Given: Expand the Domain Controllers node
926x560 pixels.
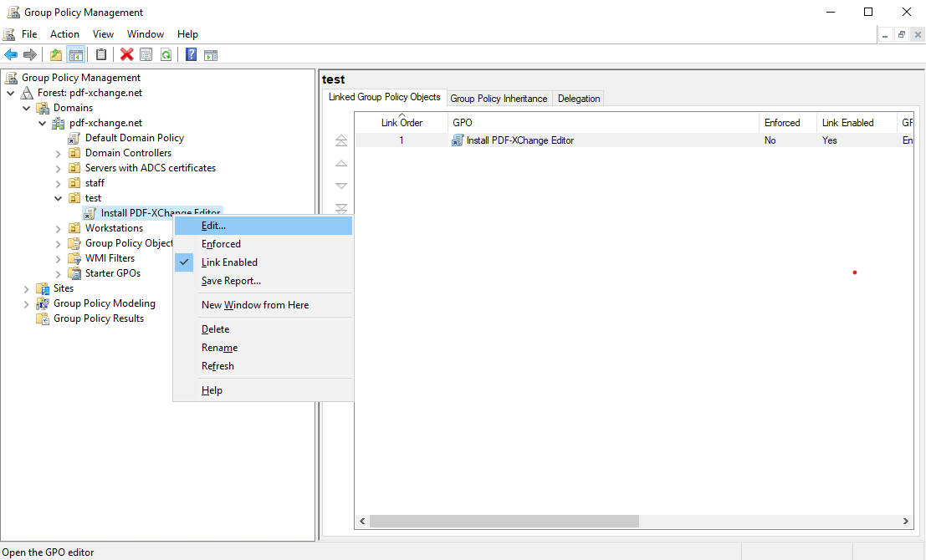Looking at the screenshot, I should pos(59,153).
